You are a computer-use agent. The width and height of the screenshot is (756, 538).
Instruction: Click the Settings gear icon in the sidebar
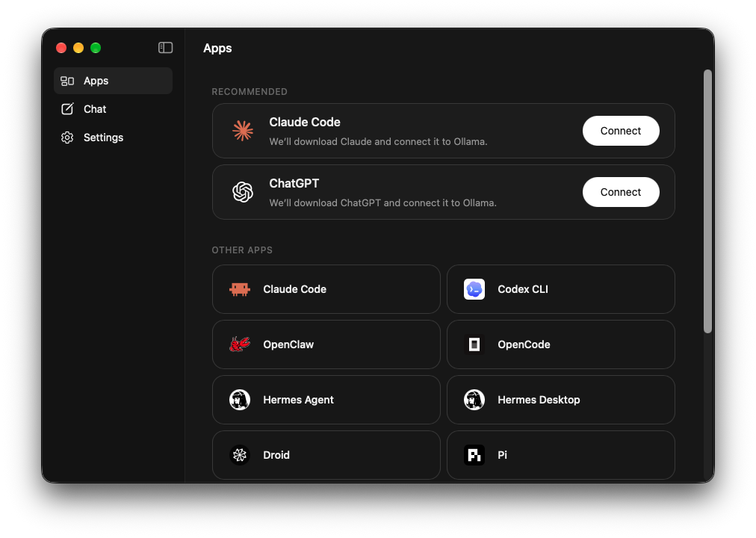67,137
